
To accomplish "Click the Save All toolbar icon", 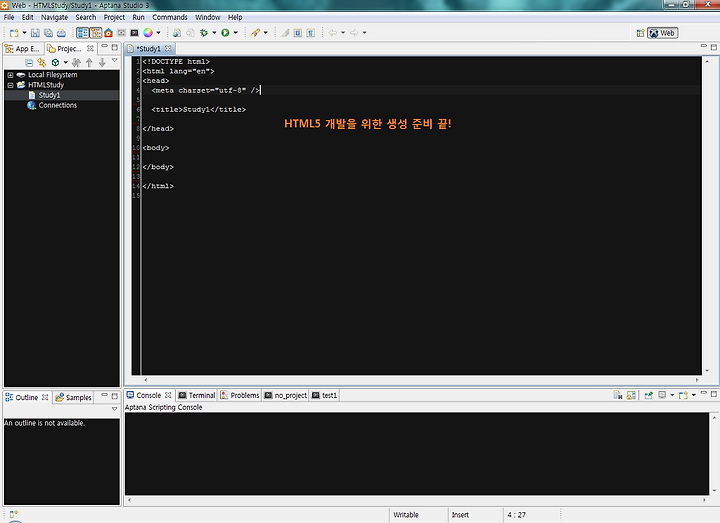I will pos(48,33).
